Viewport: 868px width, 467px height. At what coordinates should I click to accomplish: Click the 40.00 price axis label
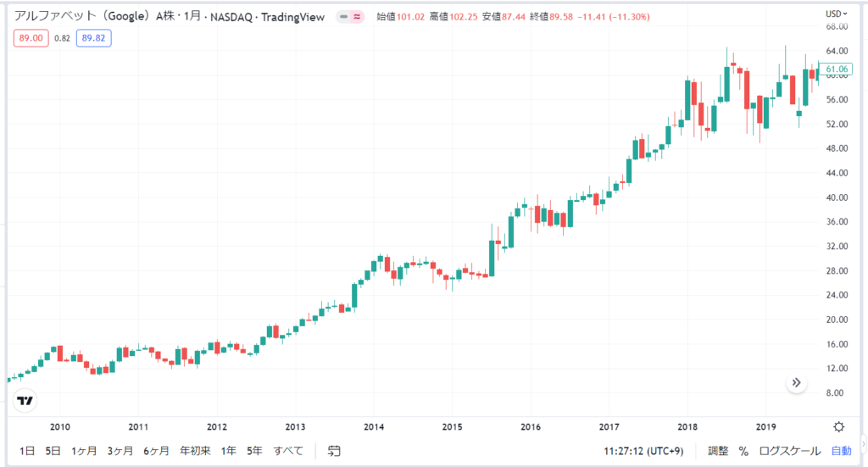pyautogui.click(x=837, y=197)
